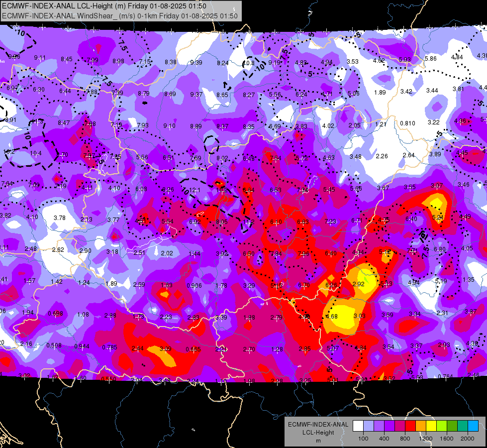Click the wind shear value 10.4
Viewport: 487px width, 448px height.
tap(36, 153)
